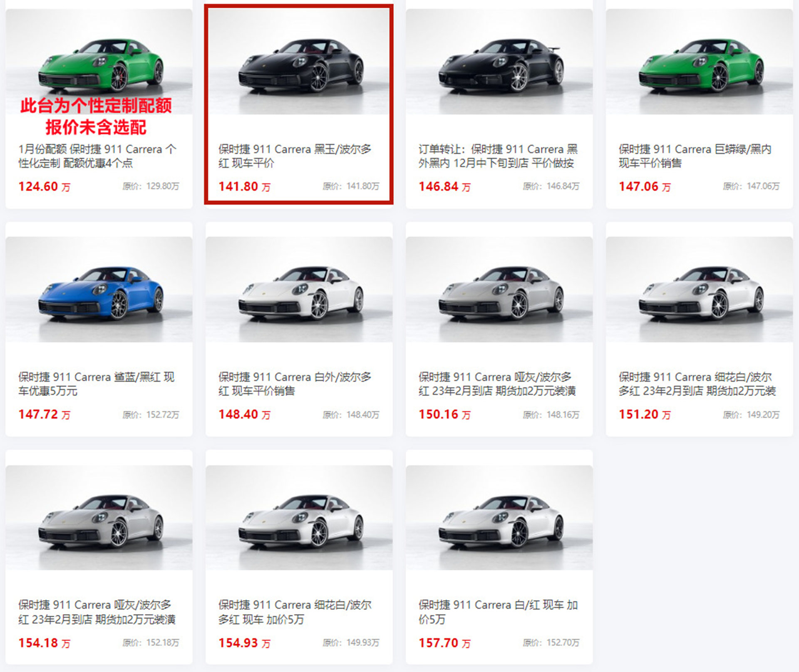The width and height of the screenshot is (799, 672).
Task: Open the green 911 Carrera custom quota photo
Action: click(99, 62)
